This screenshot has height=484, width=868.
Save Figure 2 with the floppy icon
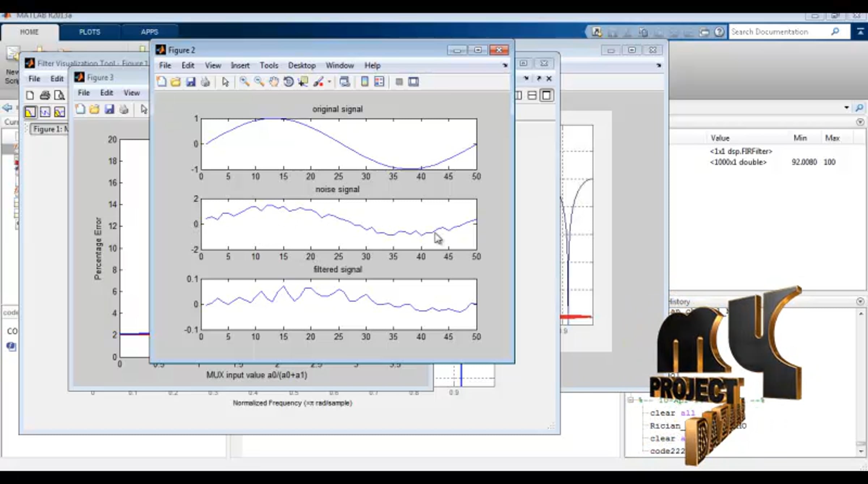(191, 82)
